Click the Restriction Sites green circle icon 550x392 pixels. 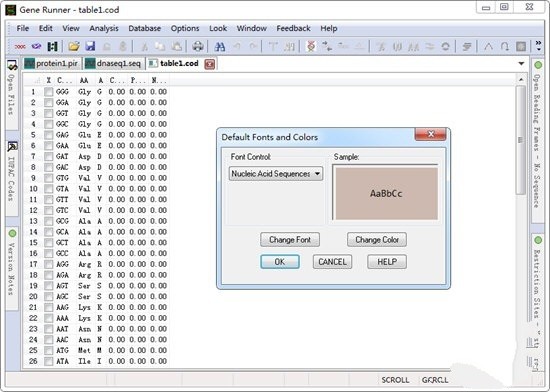tap(538, 240)
